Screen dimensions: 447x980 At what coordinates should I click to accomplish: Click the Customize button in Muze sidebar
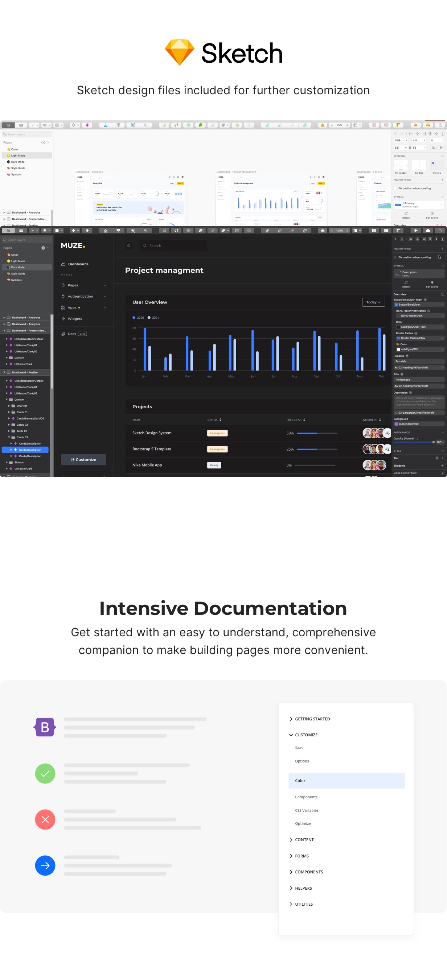[x=83, y=460]
